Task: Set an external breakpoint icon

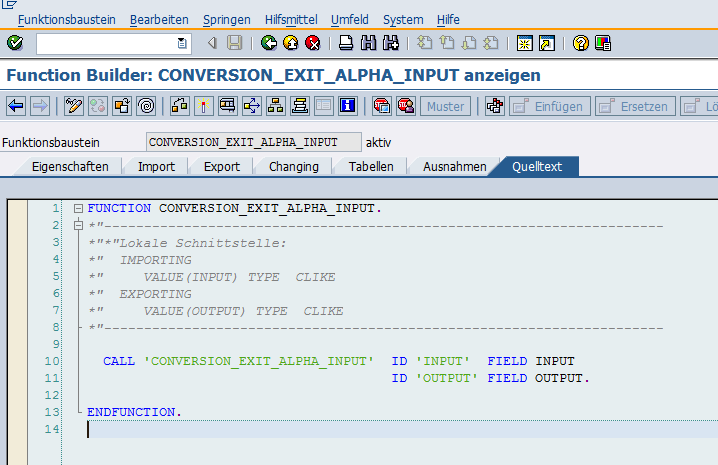Action: [406, 106]
